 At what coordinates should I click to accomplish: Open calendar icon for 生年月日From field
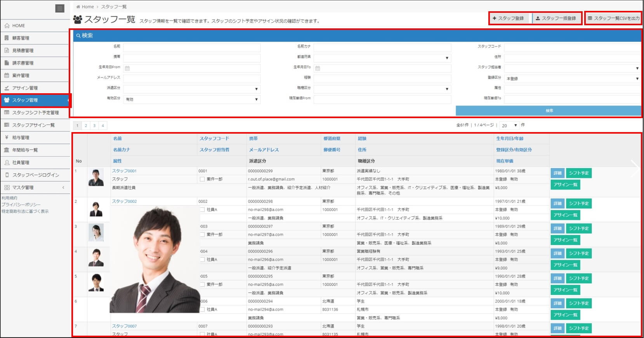tap(127, 68)
